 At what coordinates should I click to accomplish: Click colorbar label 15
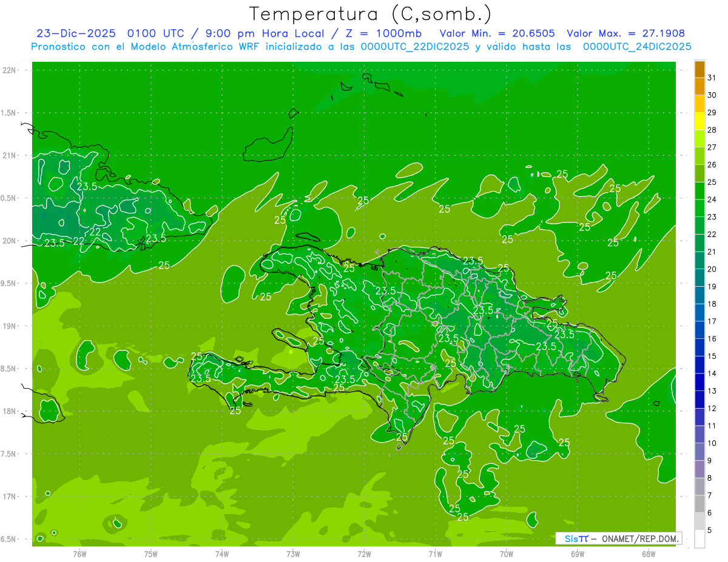pyautogui.click(x=712, y=356)
